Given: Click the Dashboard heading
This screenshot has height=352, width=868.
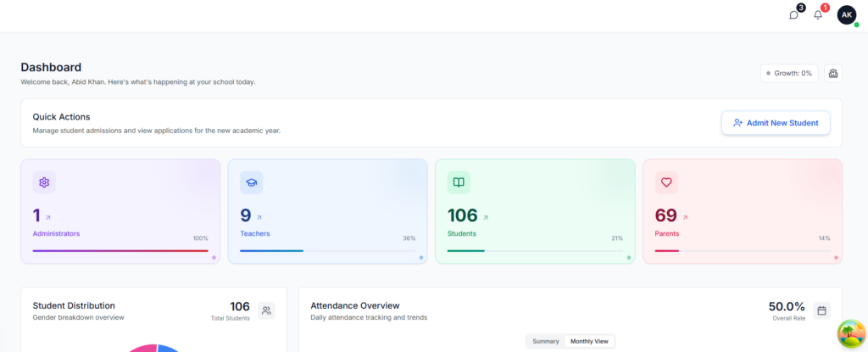Looking at the screenshot, I should pyautogui.click(x=51, y=67).
